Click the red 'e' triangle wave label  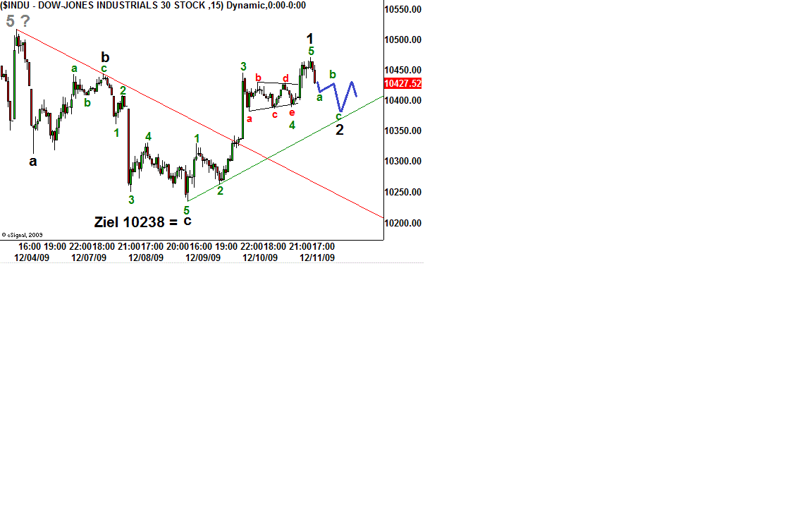coord(292,112)
